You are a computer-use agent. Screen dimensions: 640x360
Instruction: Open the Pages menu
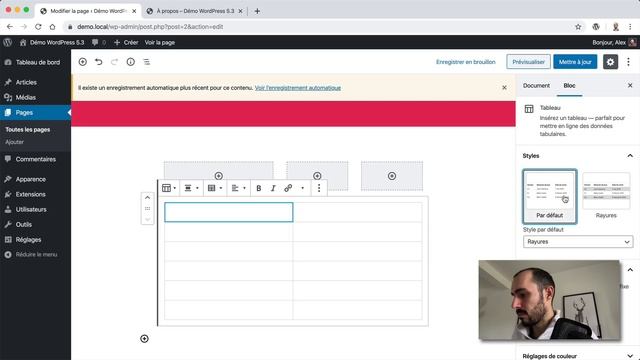pos(36,112)
